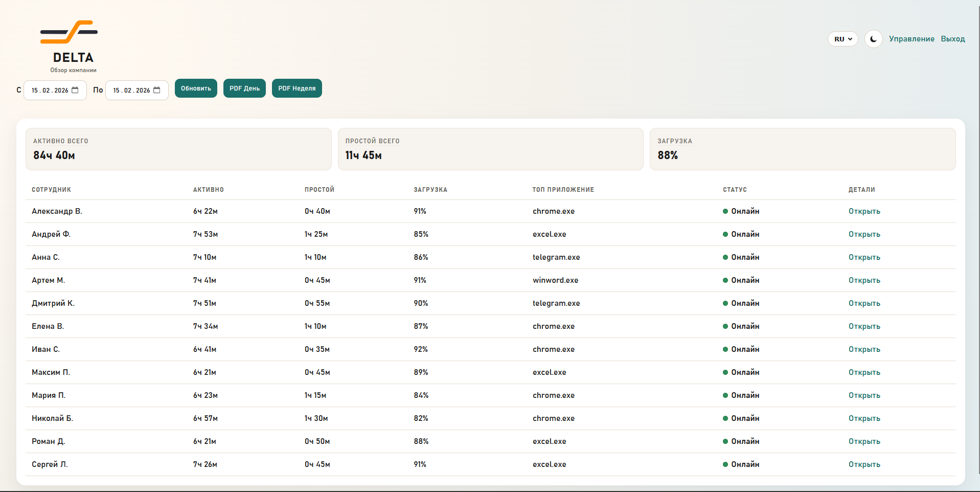Select employee name Николай Б.
Image resolution: width=980 pixels, height=492 pixels.
pos(52,418)
